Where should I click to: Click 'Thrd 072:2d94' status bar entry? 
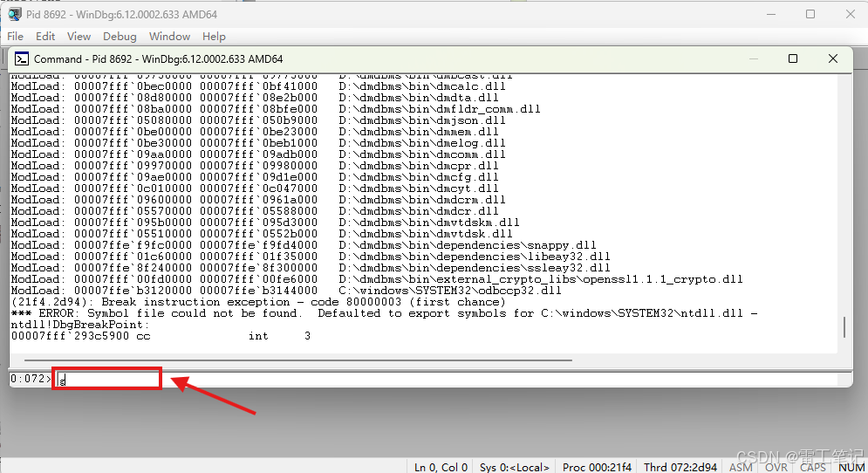680,467
